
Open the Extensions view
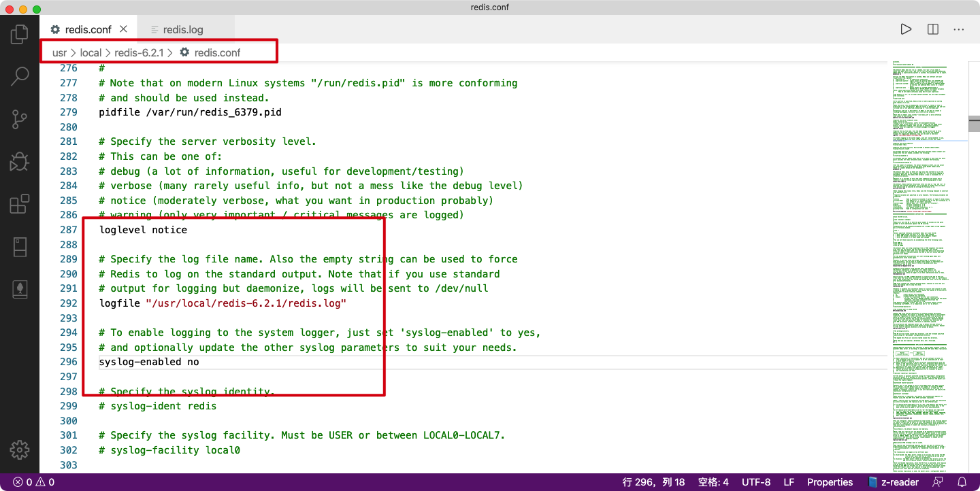pyautogui.click(x=20, y=204)
